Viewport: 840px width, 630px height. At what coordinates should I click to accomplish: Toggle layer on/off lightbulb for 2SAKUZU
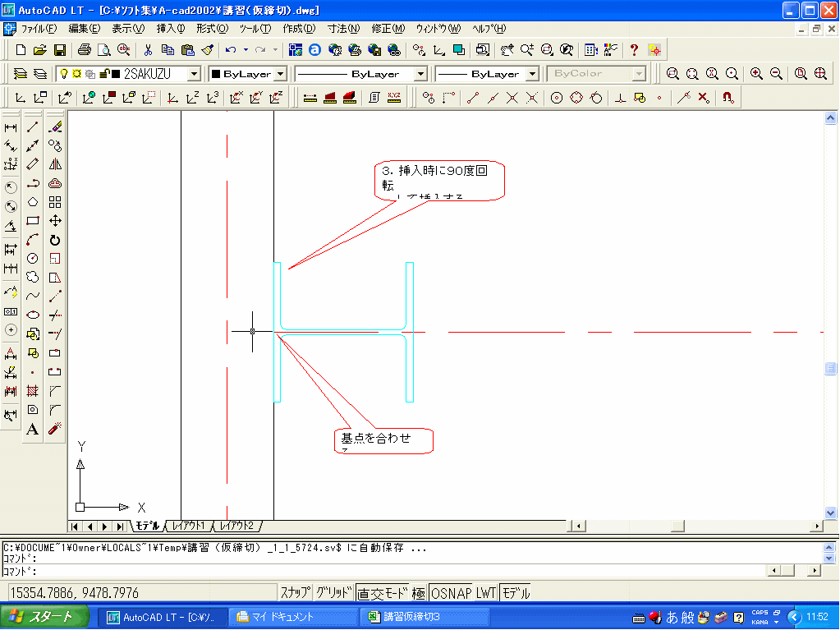click(64, 74)
